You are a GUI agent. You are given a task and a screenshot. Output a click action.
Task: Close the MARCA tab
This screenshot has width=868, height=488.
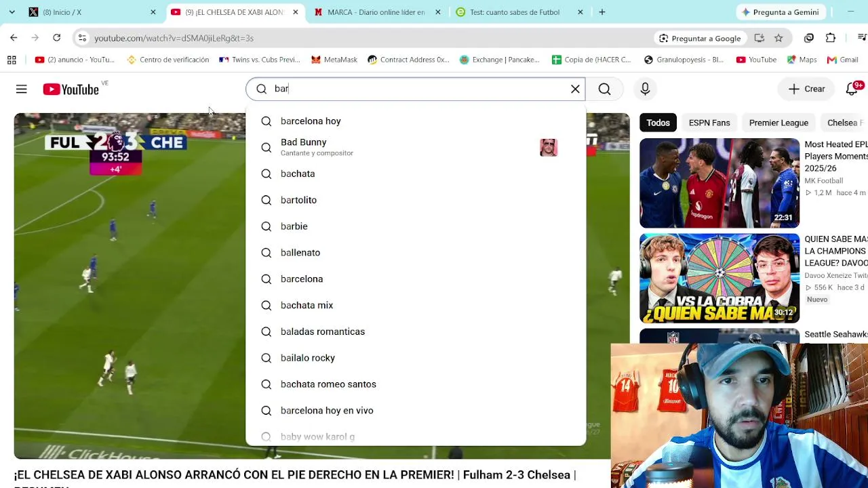pyautogui.click(x=437, y=12)
